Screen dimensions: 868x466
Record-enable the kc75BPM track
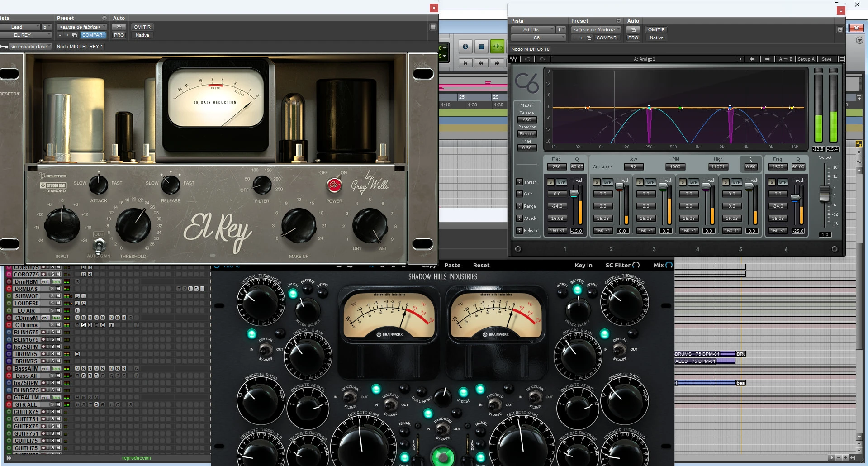point(43,347)
